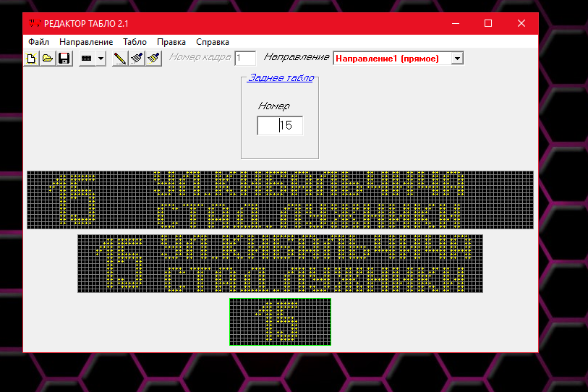This screenshot has height=392, width=588.
Task: Open the Файл menu
Action: 38,42
